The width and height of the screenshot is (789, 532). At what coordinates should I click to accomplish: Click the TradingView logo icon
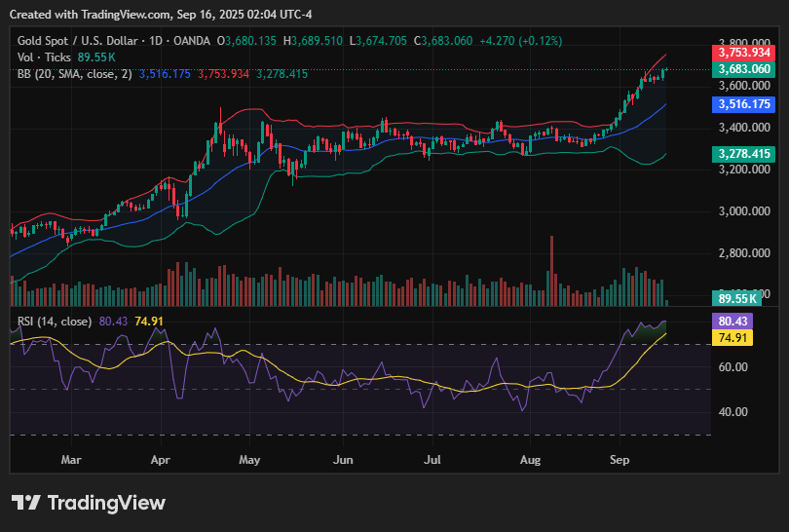pos(25,503)
